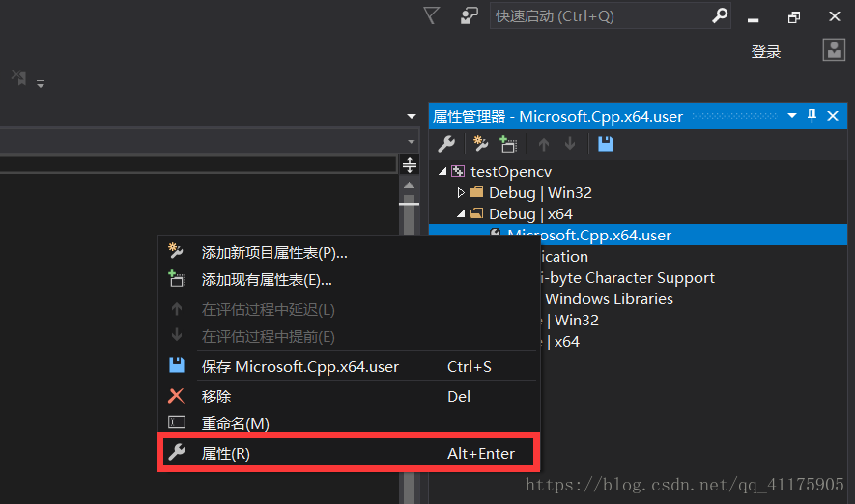Click the sheet icon beside 添加现有属性表
Viewport: 855px width, 504px height.
[x=177, y=278]
